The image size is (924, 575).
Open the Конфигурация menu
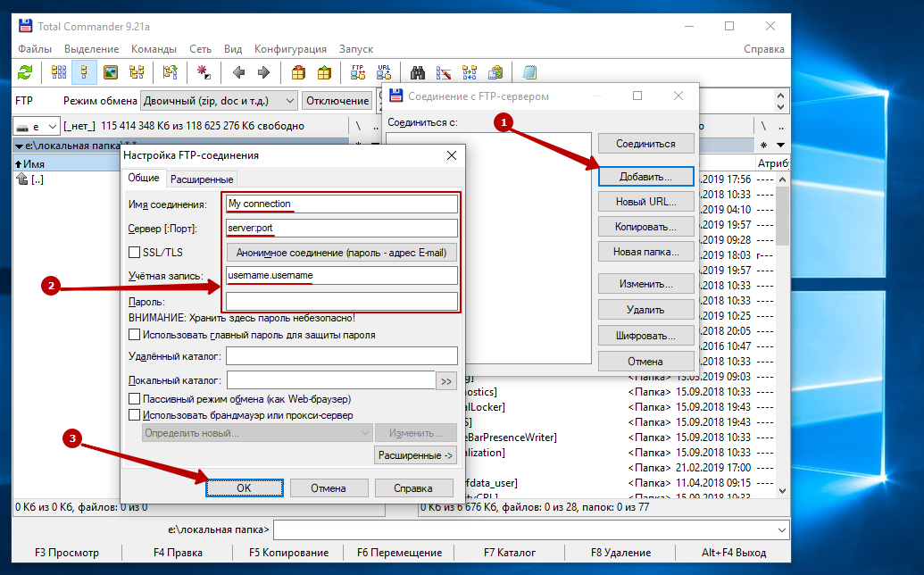point(290,49)
